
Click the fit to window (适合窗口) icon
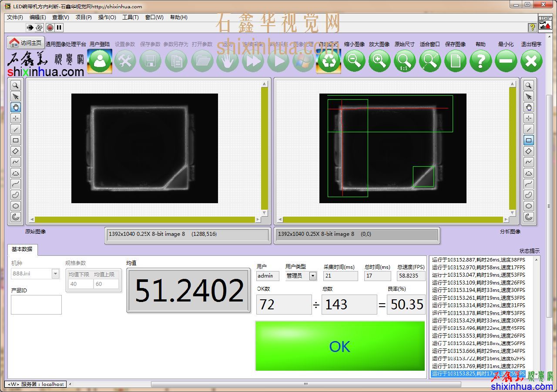[430, 61]
